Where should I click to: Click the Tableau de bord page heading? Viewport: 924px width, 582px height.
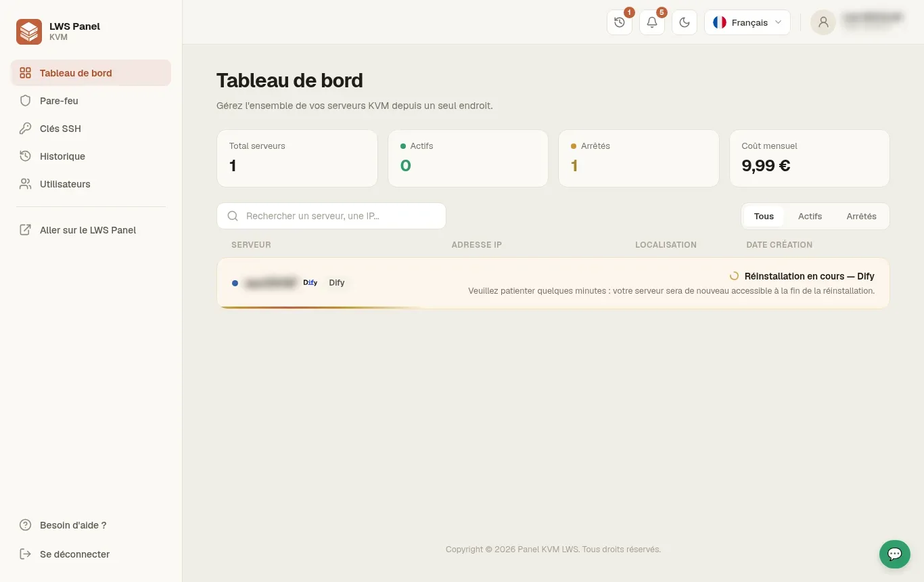(x=290, y=81)
